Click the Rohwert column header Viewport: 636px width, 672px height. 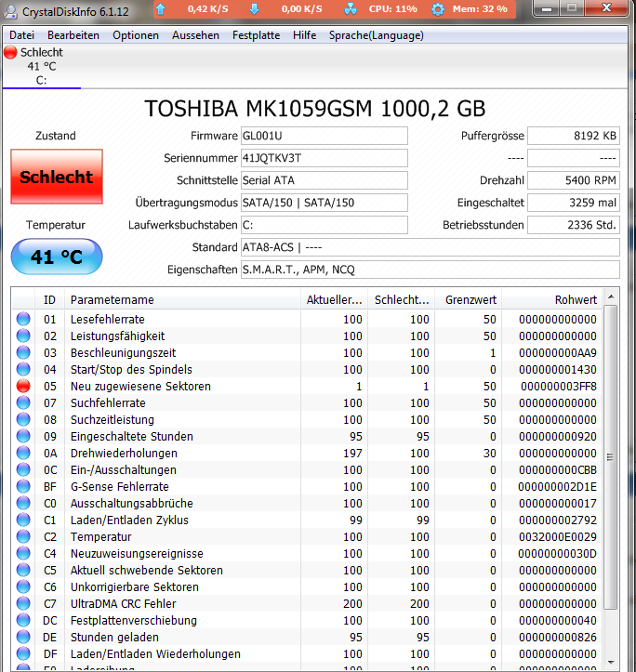click(x=552, y=299)
